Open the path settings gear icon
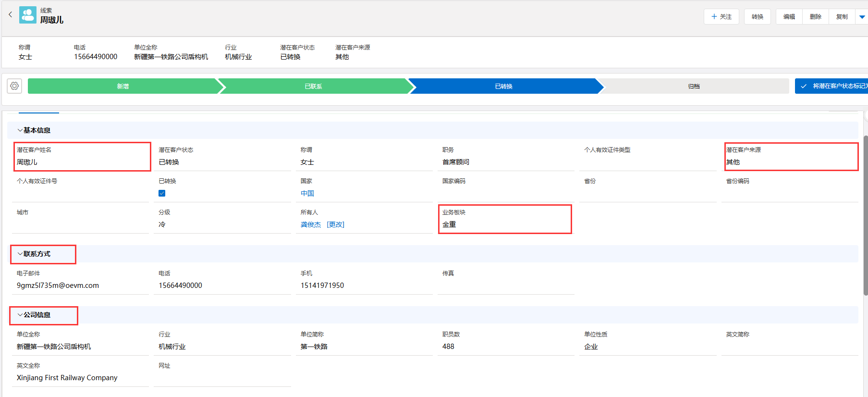This screenshot has width=868, height=397. [14, 86]
